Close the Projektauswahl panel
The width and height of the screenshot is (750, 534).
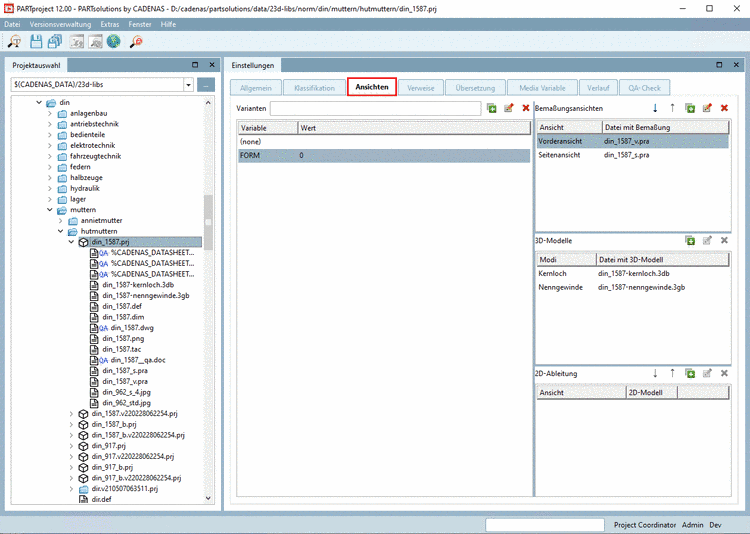tap(212, 65)
